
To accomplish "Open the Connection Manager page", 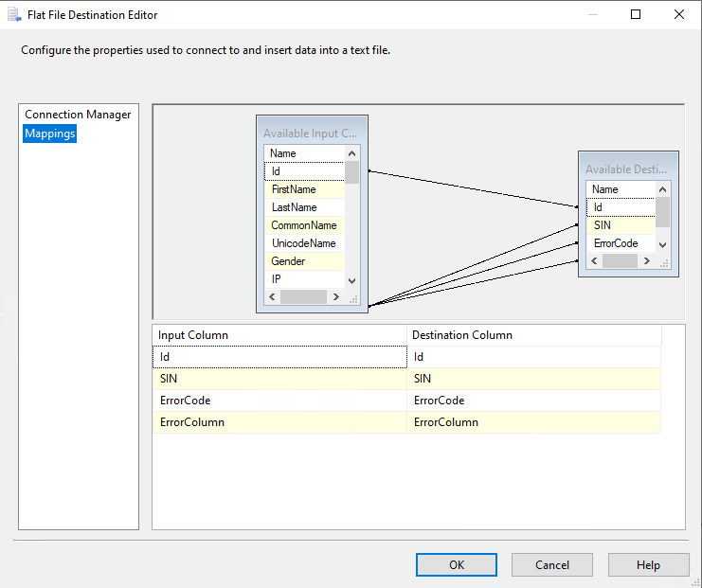I will (78, 115).
